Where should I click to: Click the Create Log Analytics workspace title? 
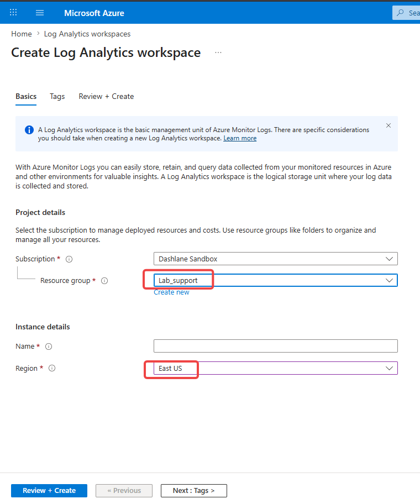coord(106,53)
